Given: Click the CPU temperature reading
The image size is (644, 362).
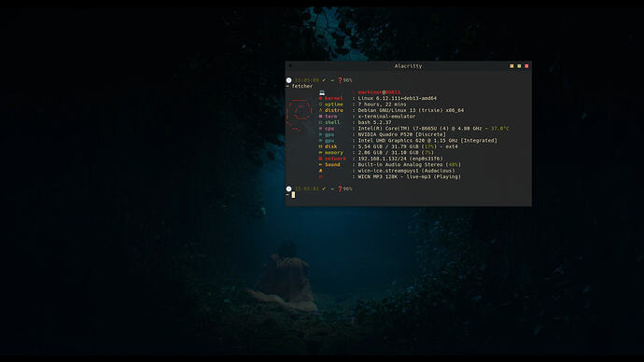Looking at the screenshot, I should point(500,129).
